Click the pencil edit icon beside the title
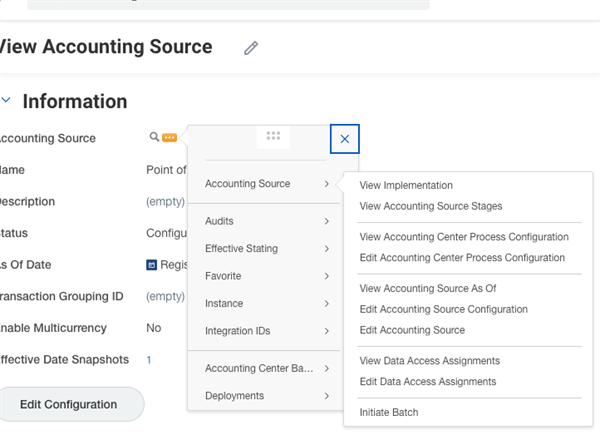Viewport: 600px width, 440px height. 251,48
